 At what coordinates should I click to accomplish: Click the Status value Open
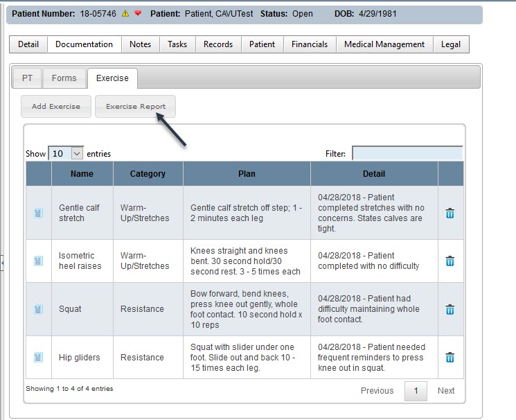[x=303, y=13]
